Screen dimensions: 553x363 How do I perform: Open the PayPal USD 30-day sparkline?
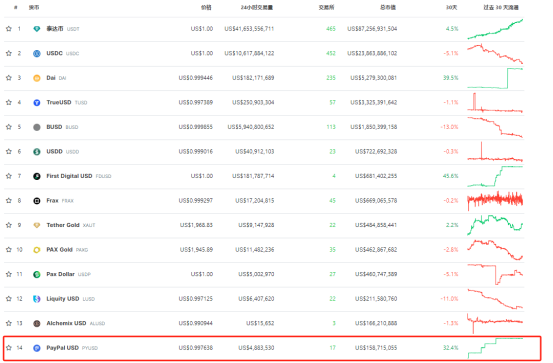point(495,348)
